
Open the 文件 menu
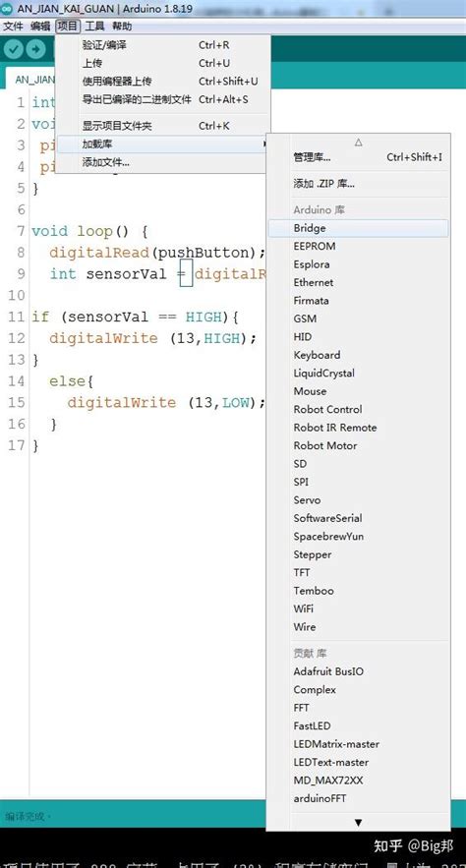click(x=14, y=26)
